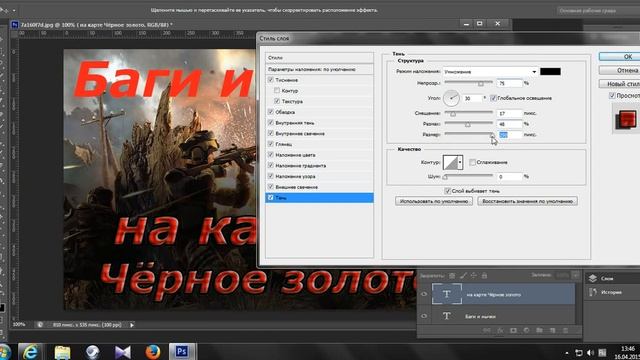Viewport: 640px width, 360px height.
Task: Select the 'Баги и лыжи' text layer thumbnail
Action: coord(447,316)
